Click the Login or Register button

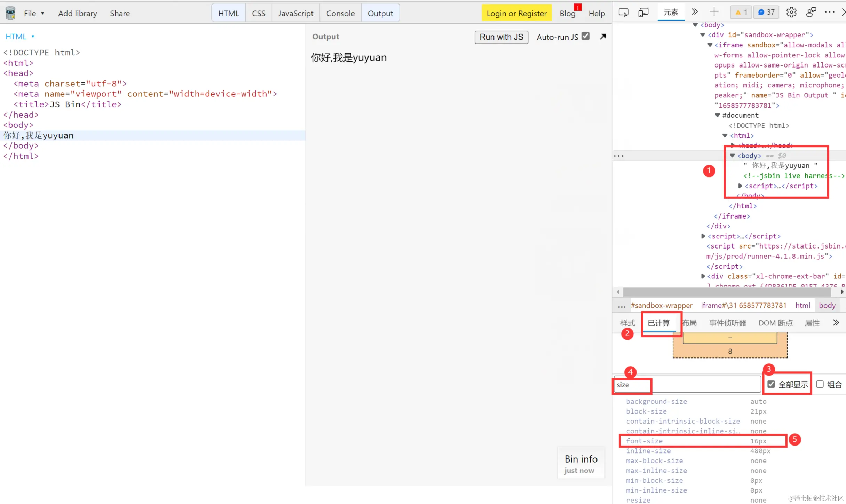516,13
